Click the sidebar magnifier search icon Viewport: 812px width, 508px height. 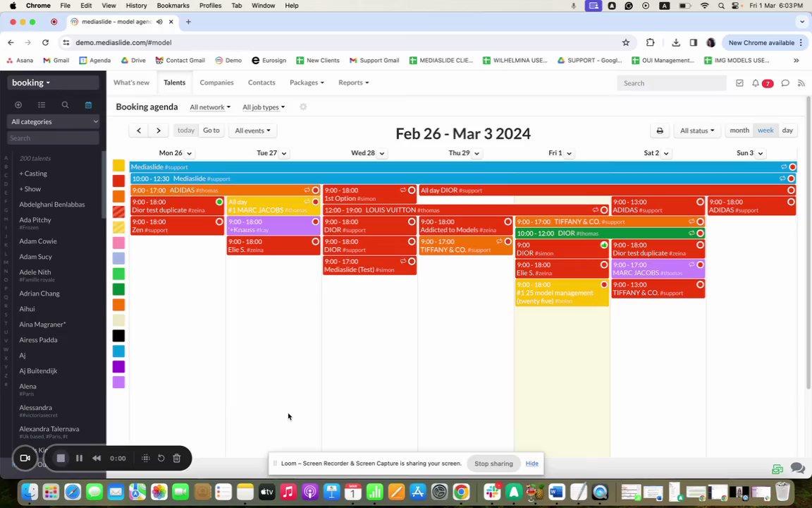click(66, 104)
